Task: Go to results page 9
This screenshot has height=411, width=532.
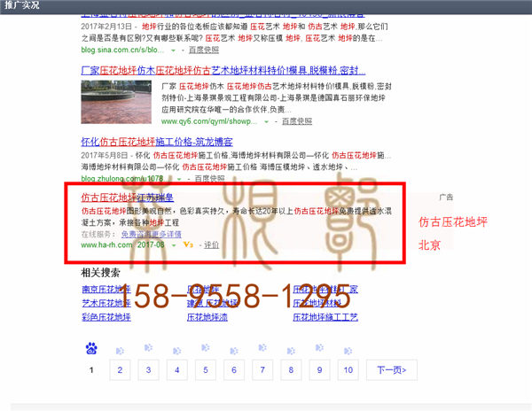Action: tap(319, 369)
